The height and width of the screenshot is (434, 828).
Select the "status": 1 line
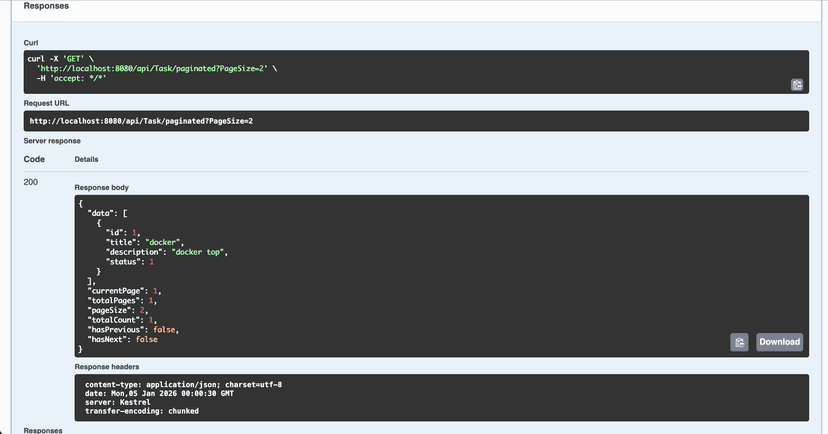point(130,262)
